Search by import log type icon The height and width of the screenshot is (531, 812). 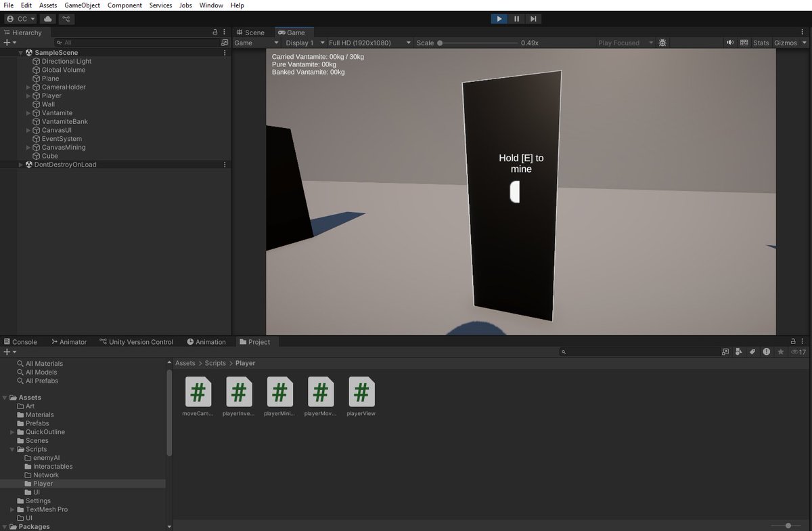[766, 352]
